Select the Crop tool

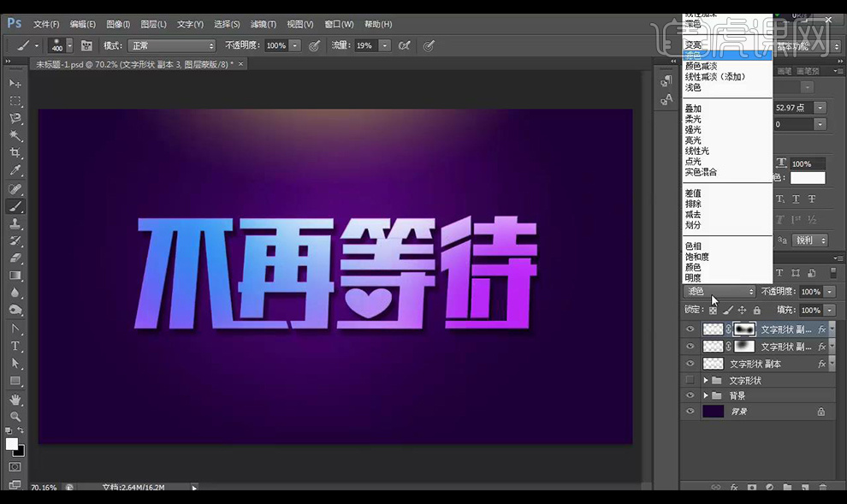[15, 153]
